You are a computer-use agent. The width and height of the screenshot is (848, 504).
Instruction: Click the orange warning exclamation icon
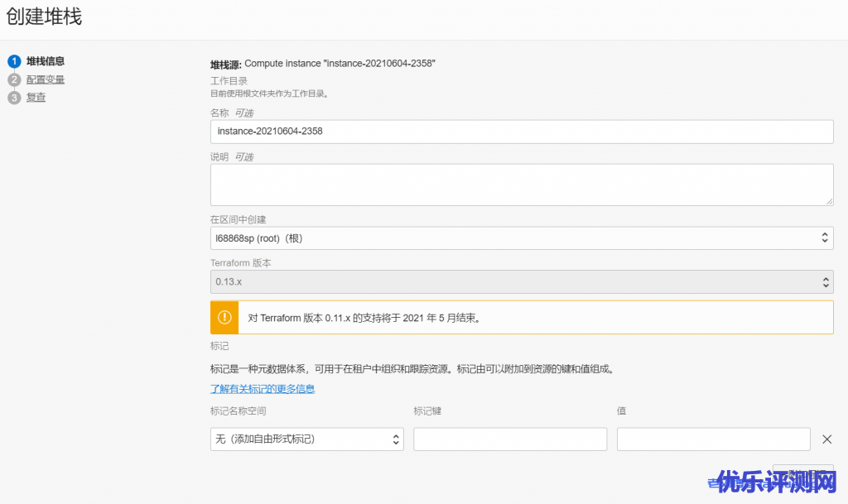[x=224, y=317]
